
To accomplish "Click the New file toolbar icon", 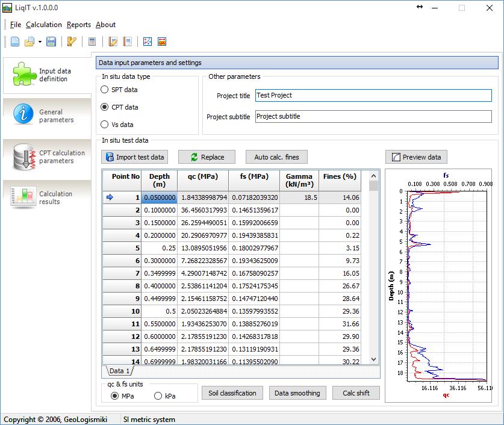I will [15, 42].
